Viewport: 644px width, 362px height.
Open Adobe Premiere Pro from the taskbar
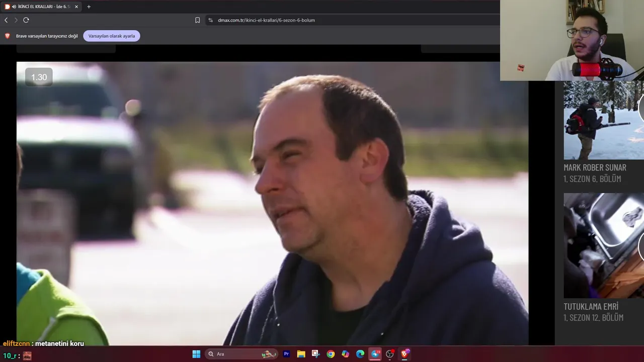pos(286,354)
